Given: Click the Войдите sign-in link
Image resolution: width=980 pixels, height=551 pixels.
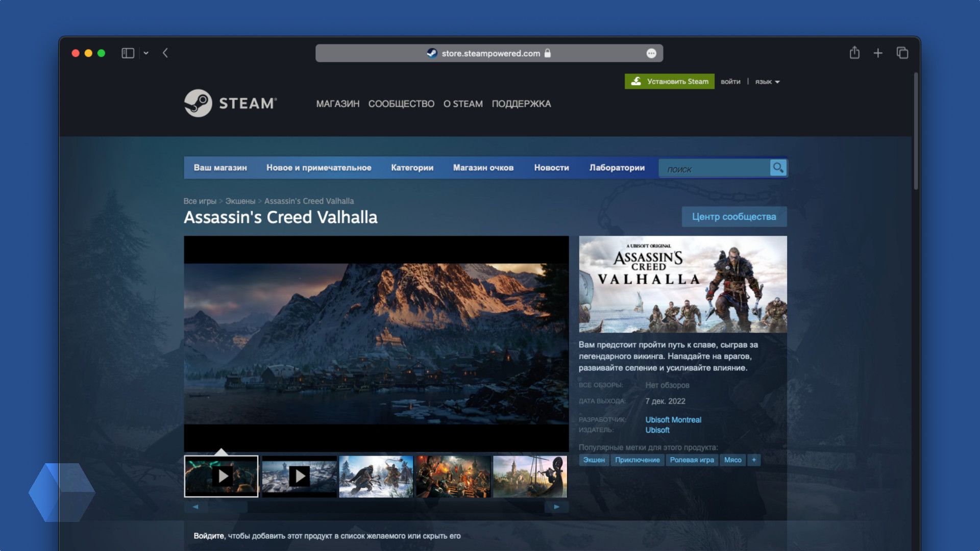Looking at the screenshot, I should (x=209, y=536).
